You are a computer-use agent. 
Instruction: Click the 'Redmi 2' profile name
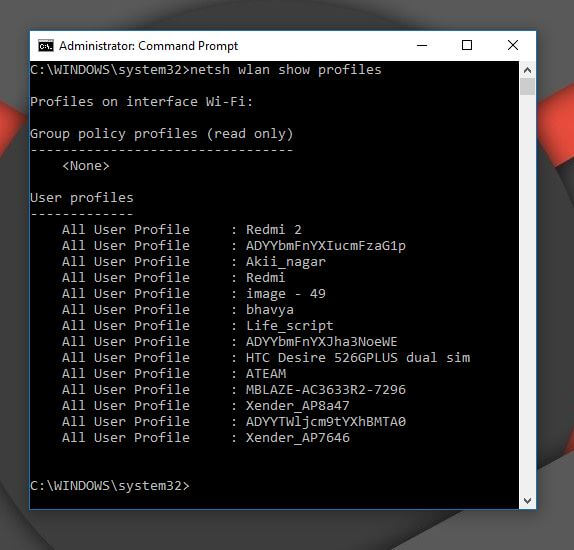click(x=274, y=230)
